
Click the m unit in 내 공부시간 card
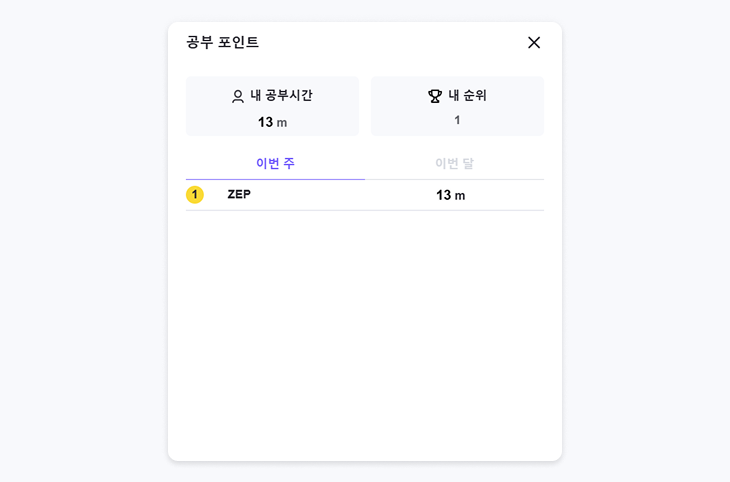click(282, 123)
